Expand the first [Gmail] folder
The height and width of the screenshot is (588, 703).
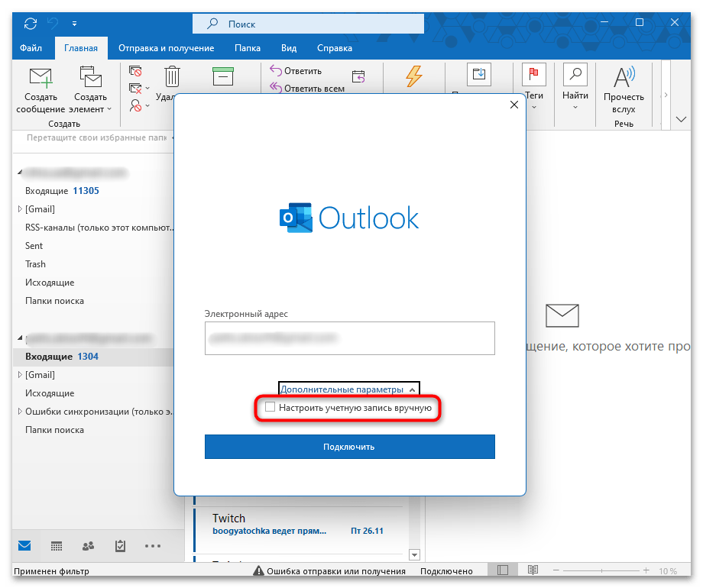pos(20,209)
